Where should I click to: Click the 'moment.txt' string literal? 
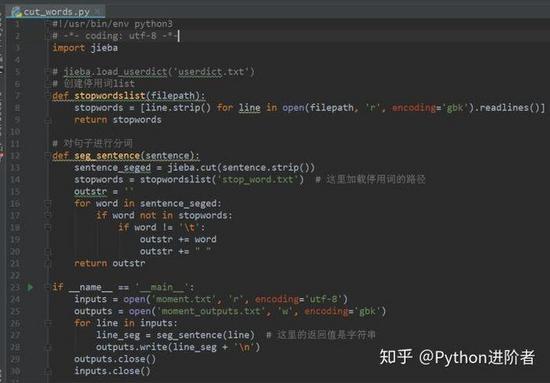183,299
